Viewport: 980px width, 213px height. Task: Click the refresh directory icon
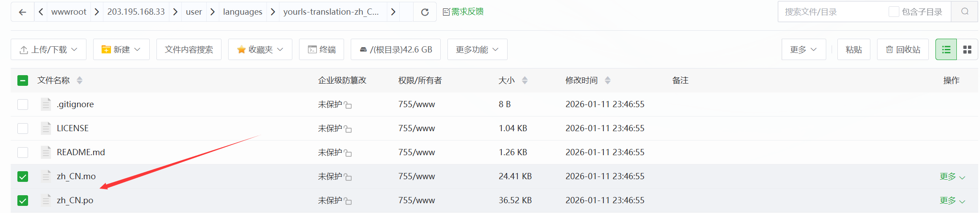pos(425,12)
